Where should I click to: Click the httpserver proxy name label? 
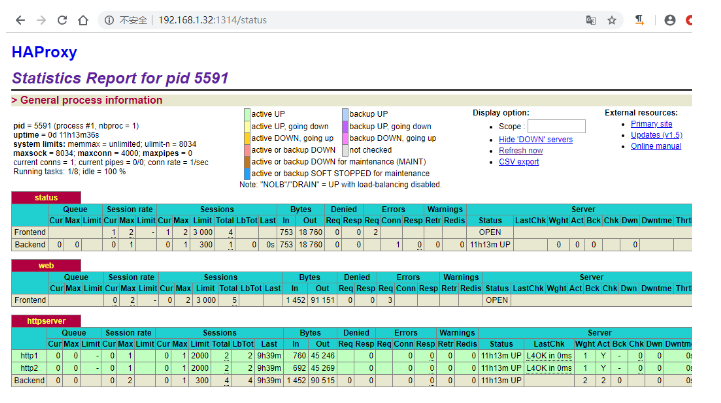click(46, 321)
